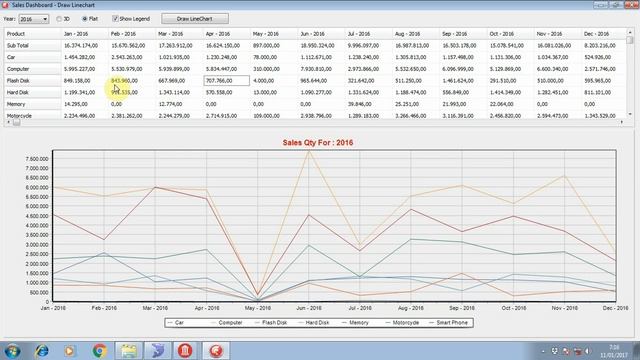Click the Draw LineChart button

(x=195, y=19)
